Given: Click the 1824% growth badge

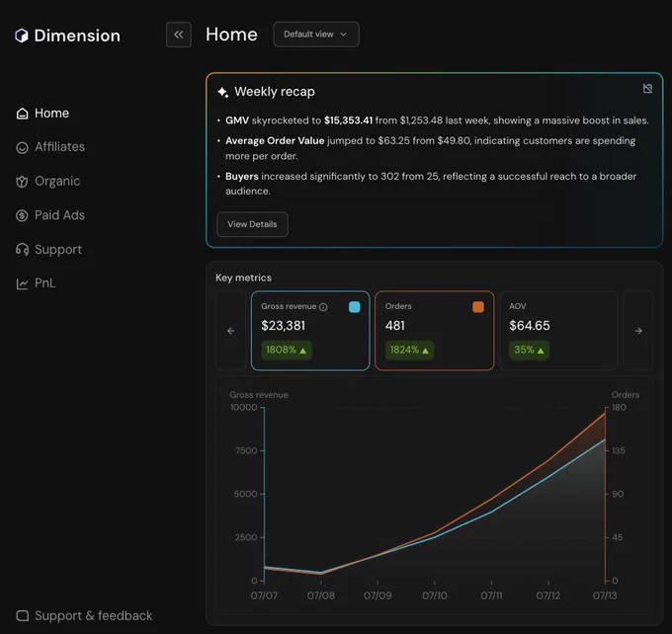Looking at the screenshot, I should click(x=409, y=350).
